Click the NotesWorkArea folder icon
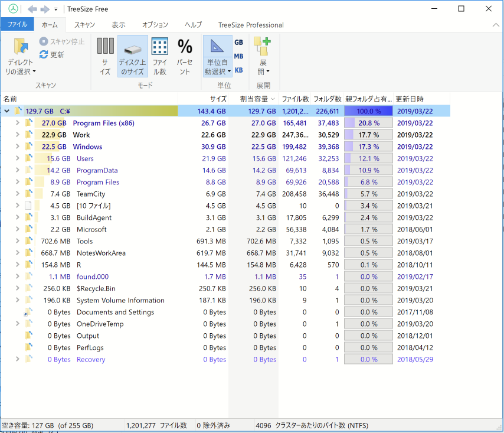The image size is (504, 433). coord(29,253)
